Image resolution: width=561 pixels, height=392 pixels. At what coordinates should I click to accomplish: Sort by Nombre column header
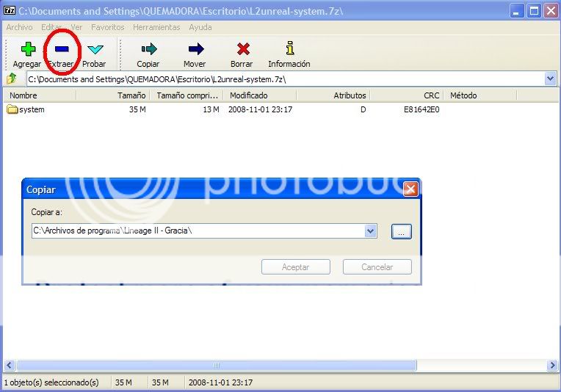(x=40, y=95)
